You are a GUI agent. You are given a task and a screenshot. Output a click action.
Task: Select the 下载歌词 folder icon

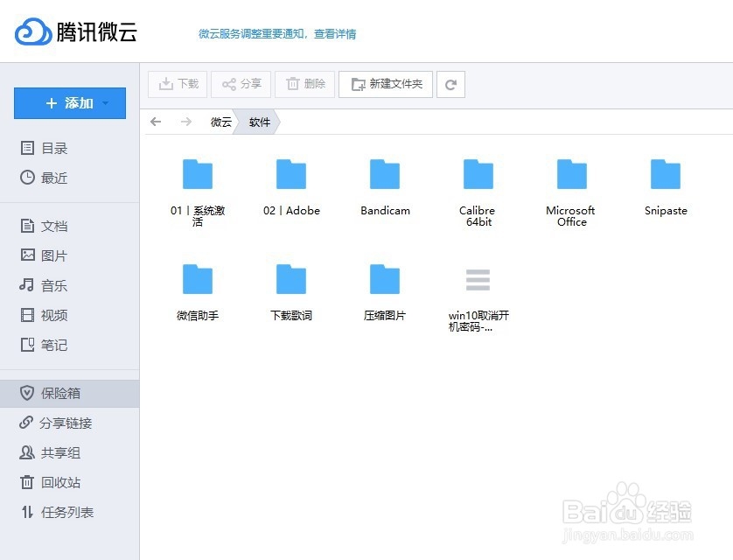click(x=291, y=279)
